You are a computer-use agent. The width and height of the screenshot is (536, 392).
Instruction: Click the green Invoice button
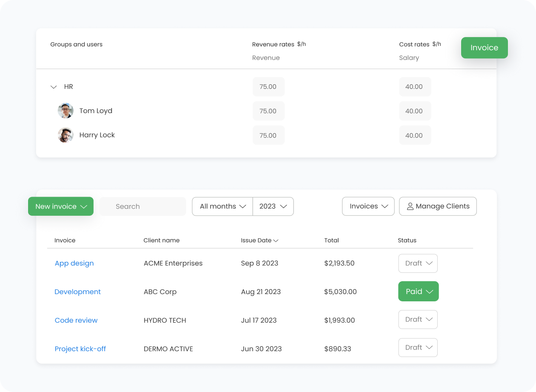(x=484, y=48)
